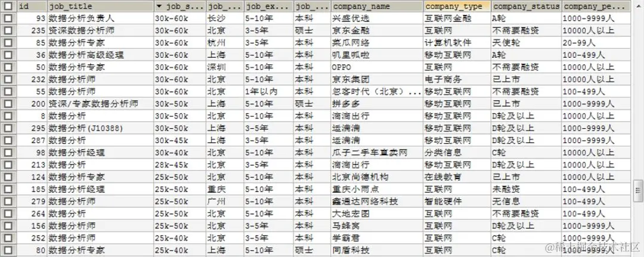Select the company cell 京东集团
644x257 pixels.
377,79
